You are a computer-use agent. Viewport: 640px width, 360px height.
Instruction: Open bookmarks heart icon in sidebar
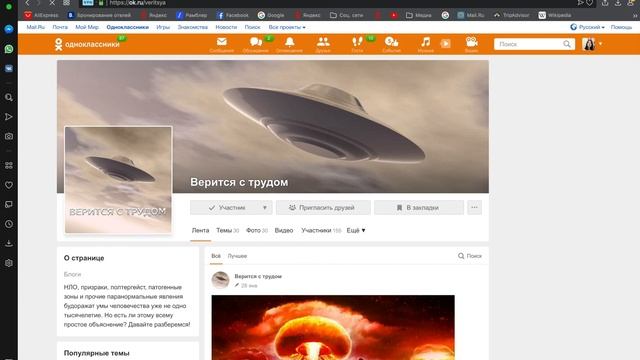pyautogui.click(x=9, y=185)
